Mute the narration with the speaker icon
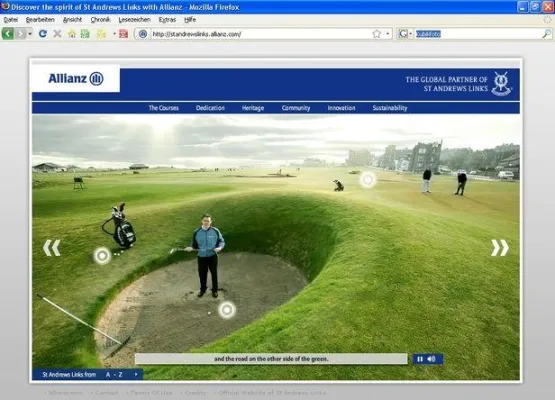Screen dimensions: 555x400 coord(431,359)
